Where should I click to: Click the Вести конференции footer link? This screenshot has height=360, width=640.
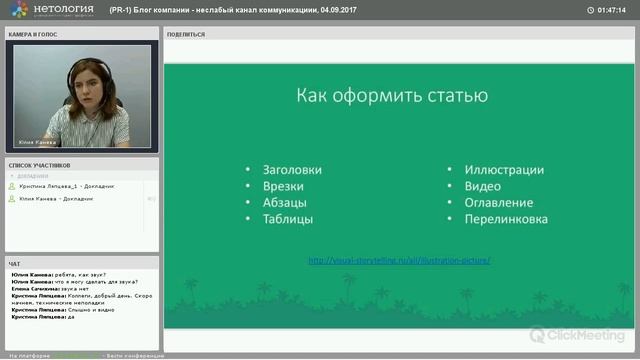pos(135,356)
